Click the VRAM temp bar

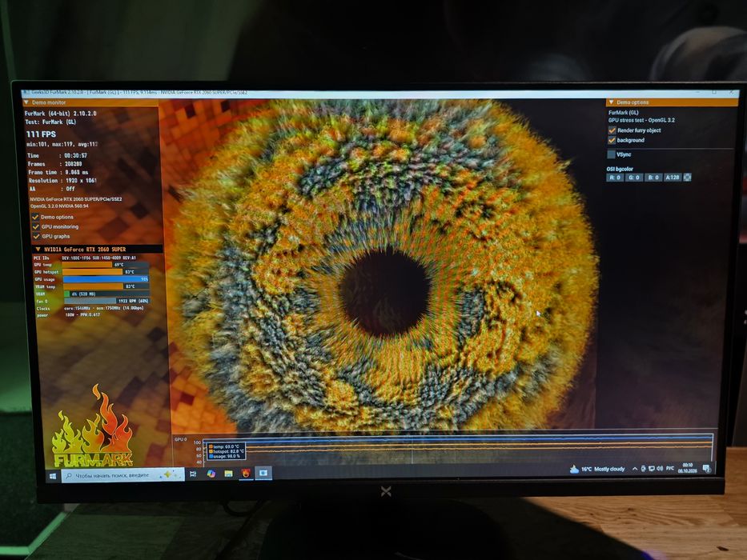coord(106,286)
